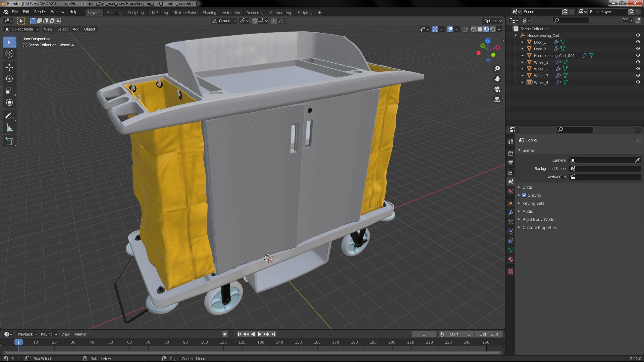Click frame 1 on the timeline
This screenshot has width=644, height=362.
coord(18,342)
